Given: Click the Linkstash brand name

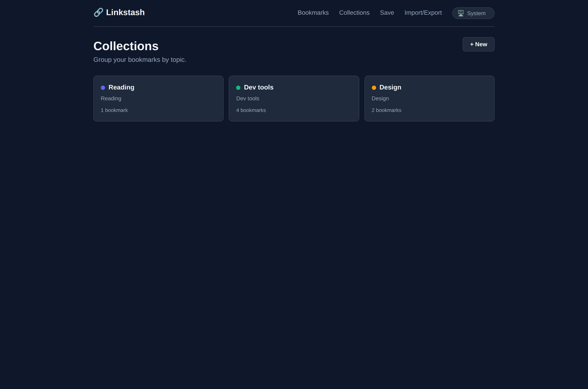Looking at the screenshot, I should click(x=125, y=12).
